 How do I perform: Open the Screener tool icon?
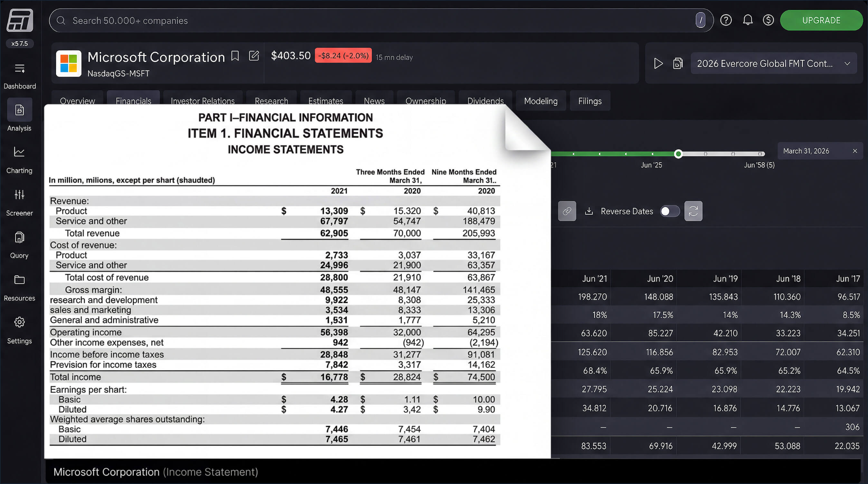pos(19,195)
